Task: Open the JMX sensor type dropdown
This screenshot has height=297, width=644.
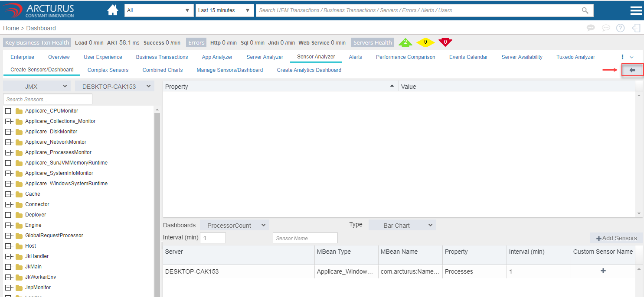Action: point(36,86)
